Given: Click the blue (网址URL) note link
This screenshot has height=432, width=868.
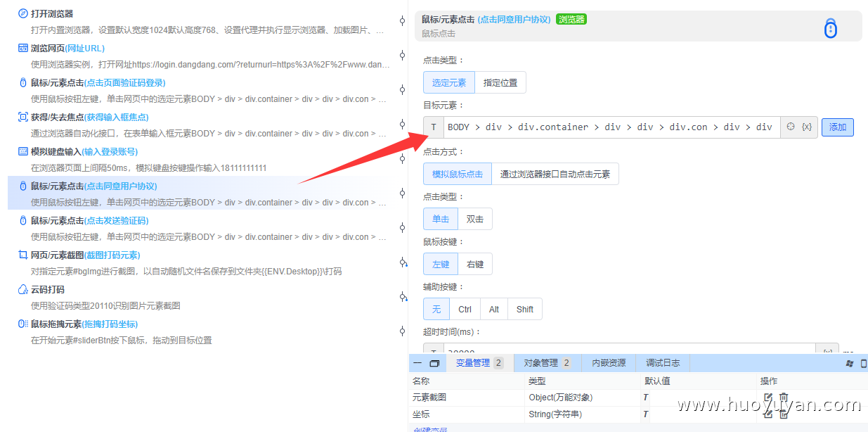Looking at the screenshot, I should click(84, 49).
